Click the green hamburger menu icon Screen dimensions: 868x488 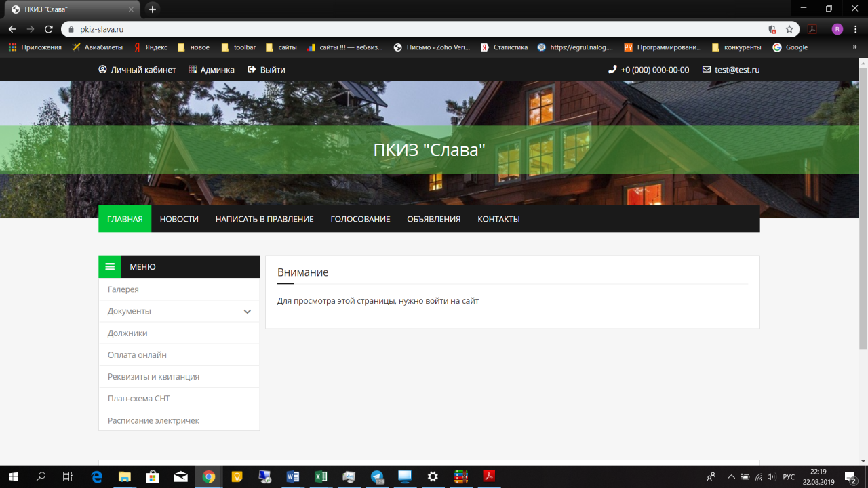tap(110, 267)
